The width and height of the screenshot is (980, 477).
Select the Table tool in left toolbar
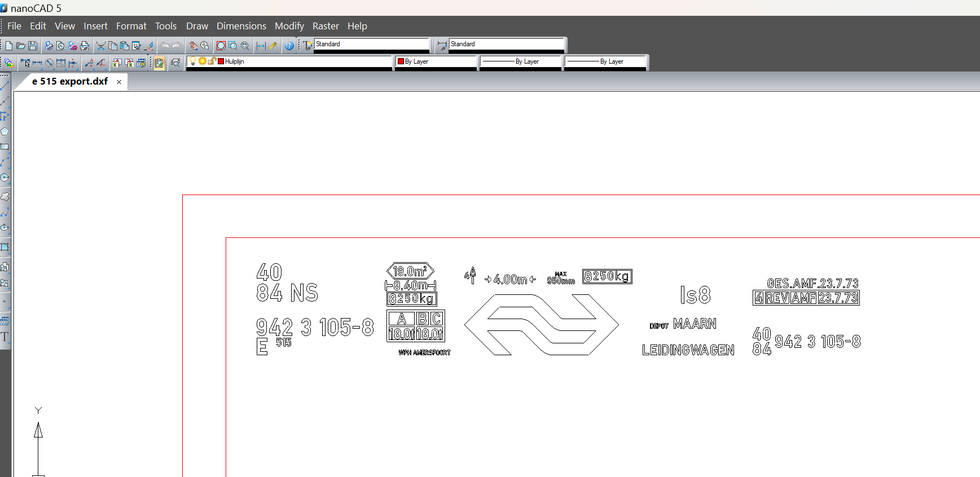click(5, 321)
